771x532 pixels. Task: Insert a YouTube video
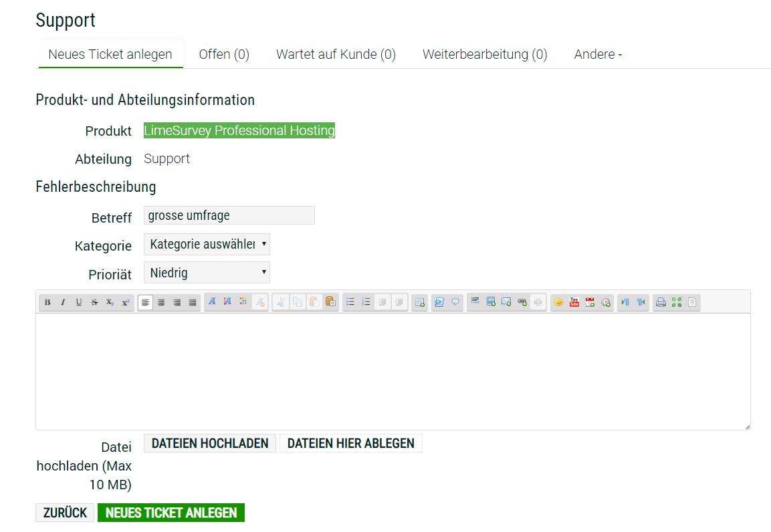pos(574,302)
